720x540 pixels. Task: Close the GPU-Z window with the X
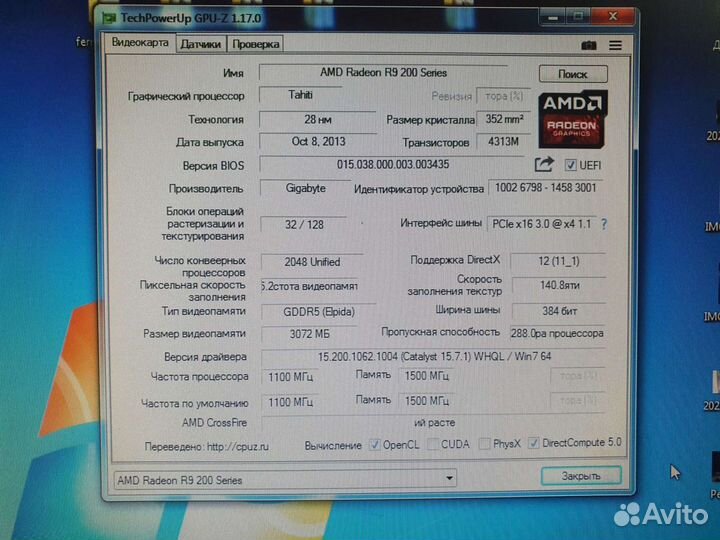point(613,17)
